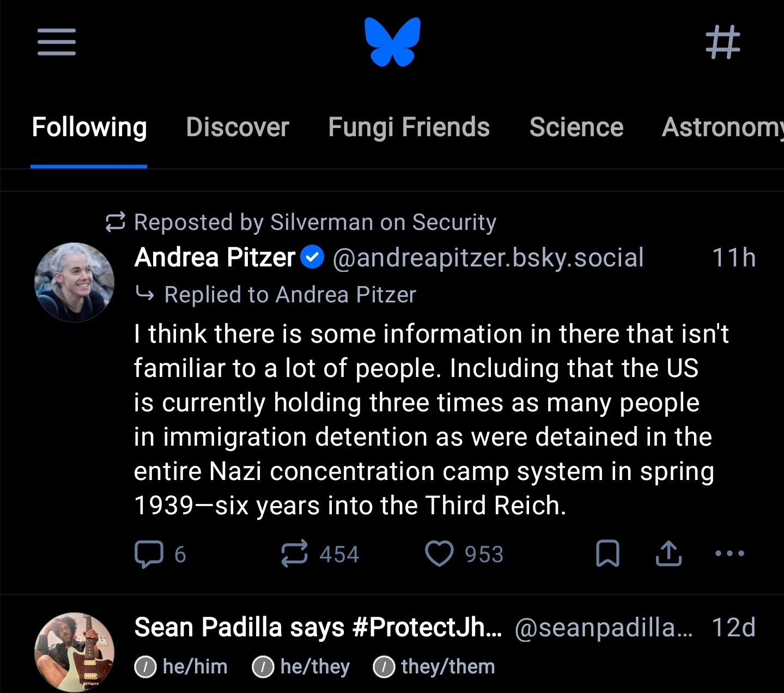The image size is (784, 693).
Task: Click the @andreapitzer.bsky.social handle
Action: pos(488,258)
